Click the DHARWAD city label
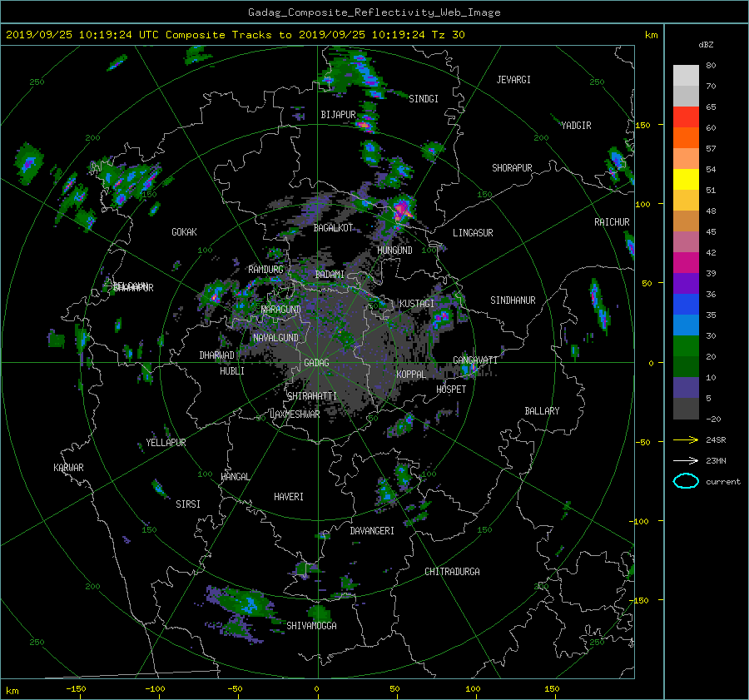The image size is (749, 700). (x=217, y=355)
